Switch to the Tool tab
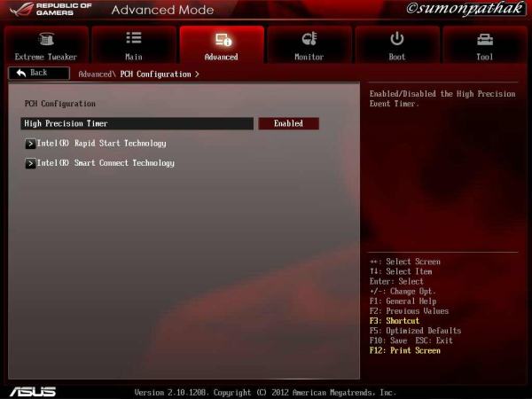 pos(485,44)
